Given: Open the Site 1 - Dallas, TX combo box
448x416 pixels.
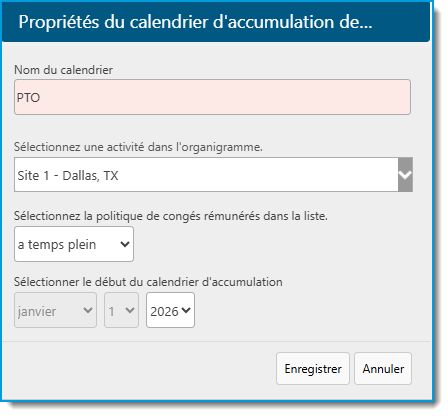Looking at the screenshot, I should pos(213,175).
